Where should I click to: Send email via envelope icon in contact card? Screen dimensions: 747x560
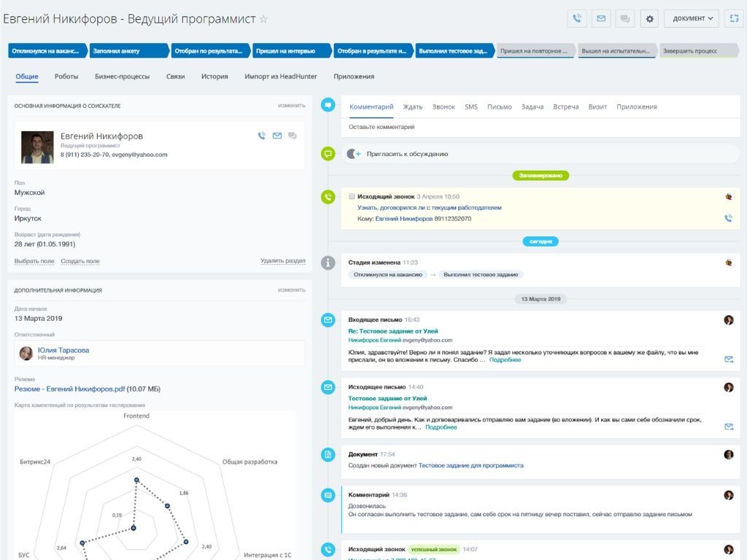pos(276,136)
